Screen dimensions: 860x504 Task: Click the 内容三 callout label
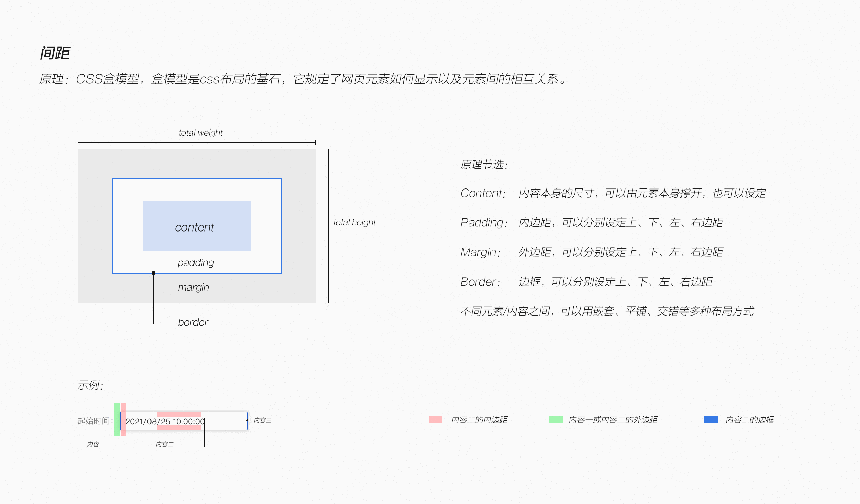[263, 420]
